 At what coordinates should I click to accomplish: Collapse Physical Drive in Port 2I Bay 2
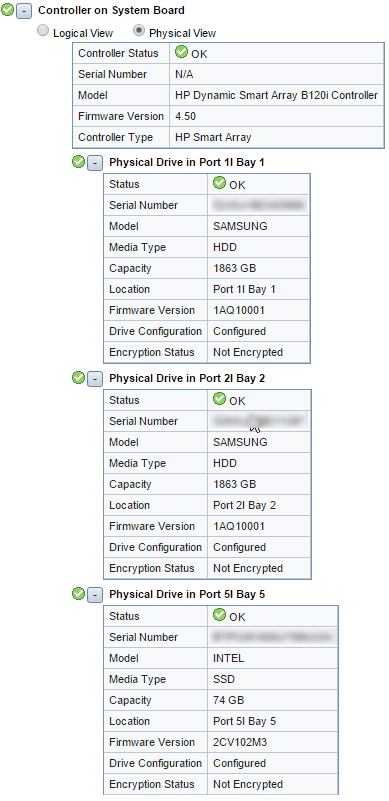point(95,379)
